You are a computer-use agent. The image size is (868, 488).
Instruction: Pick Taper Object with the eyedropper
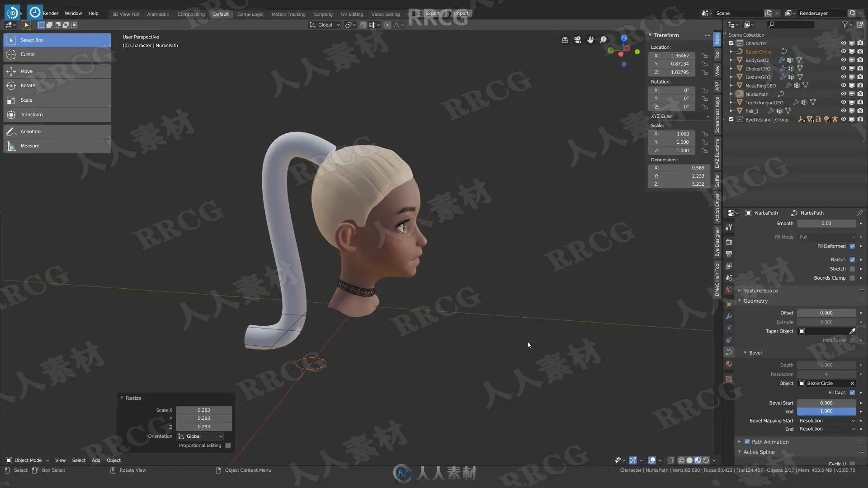pos(852,331)
